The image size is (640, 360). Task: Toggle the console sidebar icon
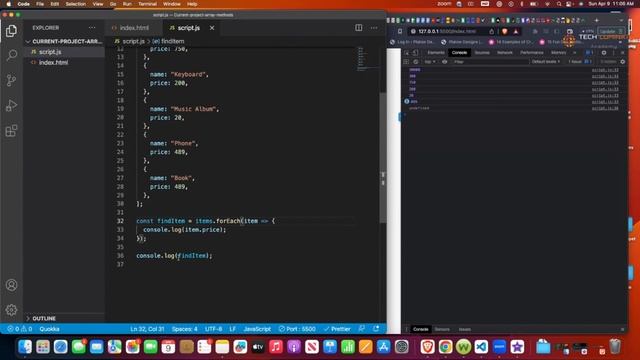[x=406, y=62]
